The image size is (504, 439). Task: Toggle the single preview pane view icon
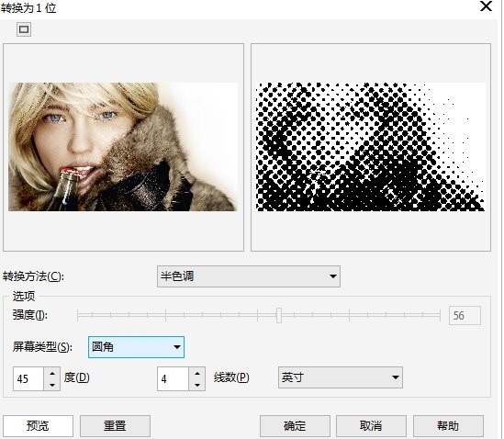[24, 29]
